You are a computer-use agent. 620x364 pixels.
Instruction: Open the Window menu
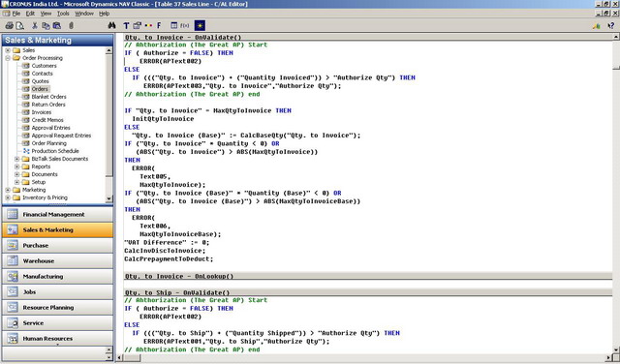84,14
